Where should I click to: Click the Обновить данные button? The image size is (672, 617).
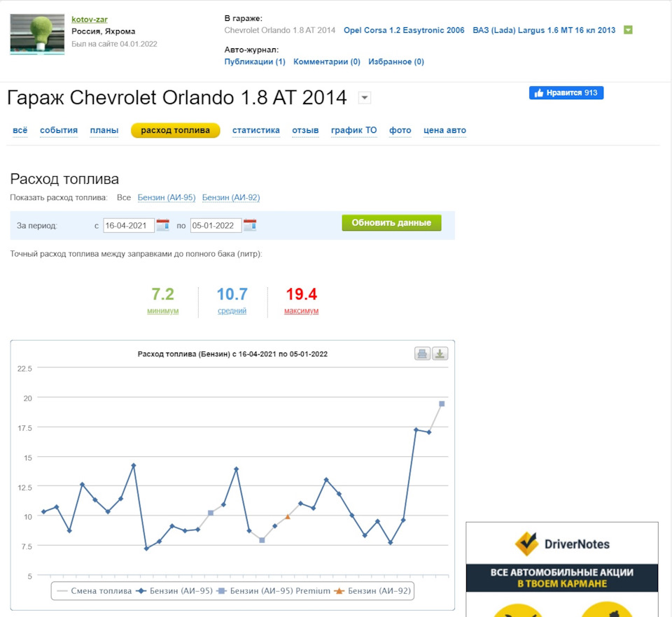point(391,222)
